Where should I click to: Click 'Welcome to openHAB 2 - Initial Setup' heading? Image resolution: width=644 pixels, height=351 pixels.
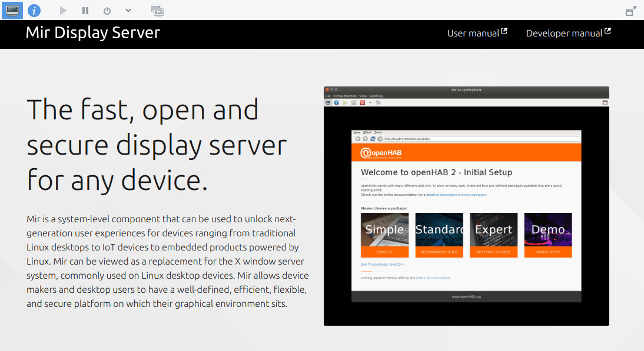(x=436, y=172)
